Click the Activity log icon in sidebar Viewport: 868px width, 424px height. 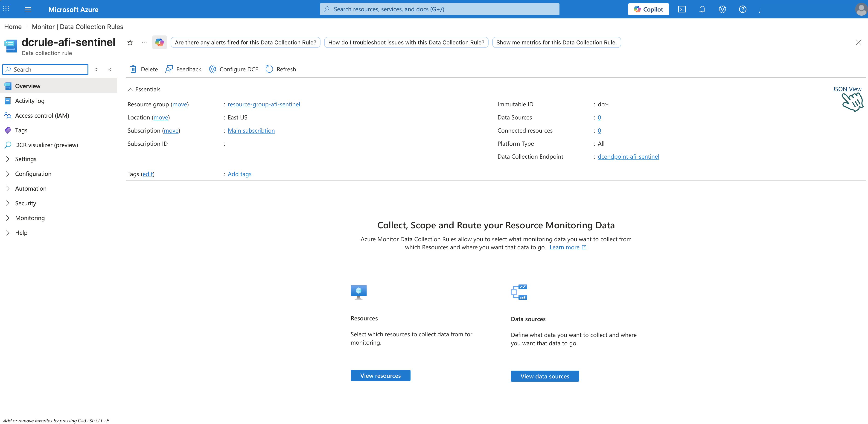click(x=8, y=101)
